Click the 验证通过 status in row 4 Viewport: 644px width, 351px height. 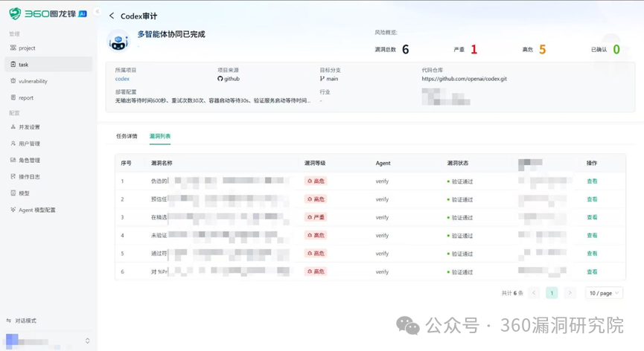coord(460,236)
